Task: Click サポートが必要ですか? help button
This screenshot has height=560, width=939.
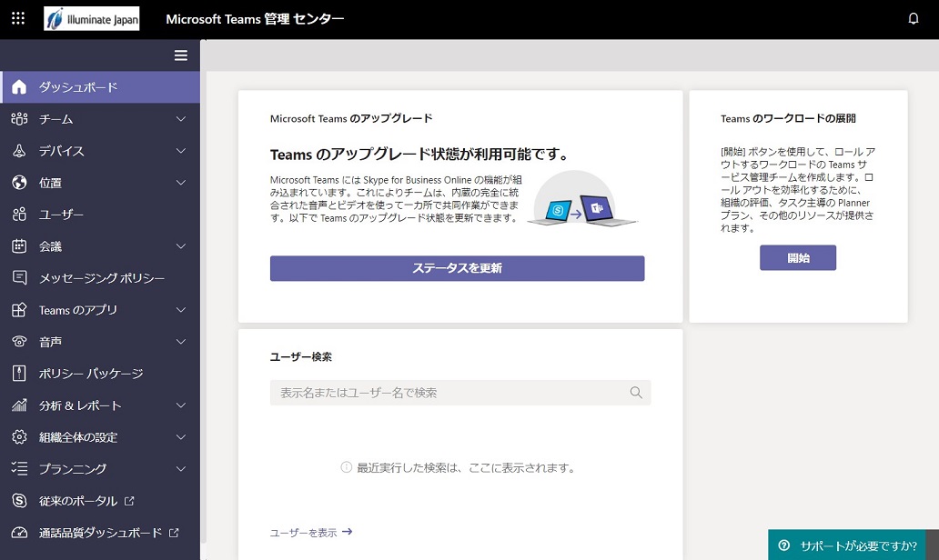Action: pos(847,545)
